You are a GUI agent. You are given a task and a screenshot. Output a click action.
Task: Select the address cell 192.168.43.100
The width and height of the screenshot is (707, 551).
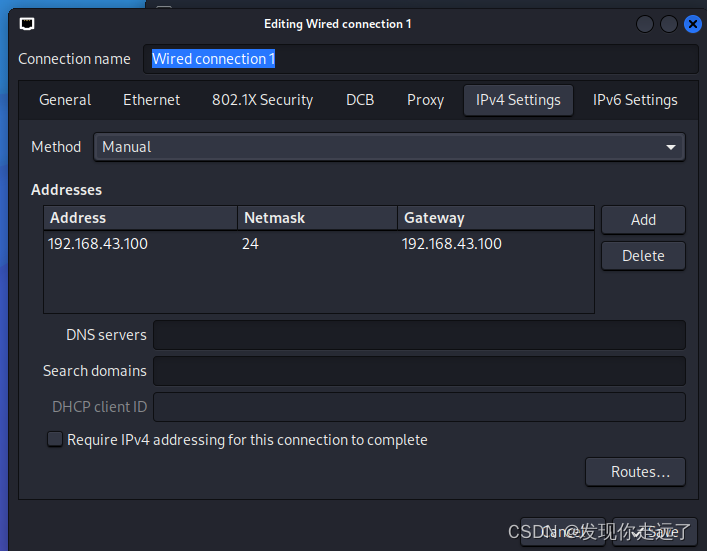click(98, 244)
